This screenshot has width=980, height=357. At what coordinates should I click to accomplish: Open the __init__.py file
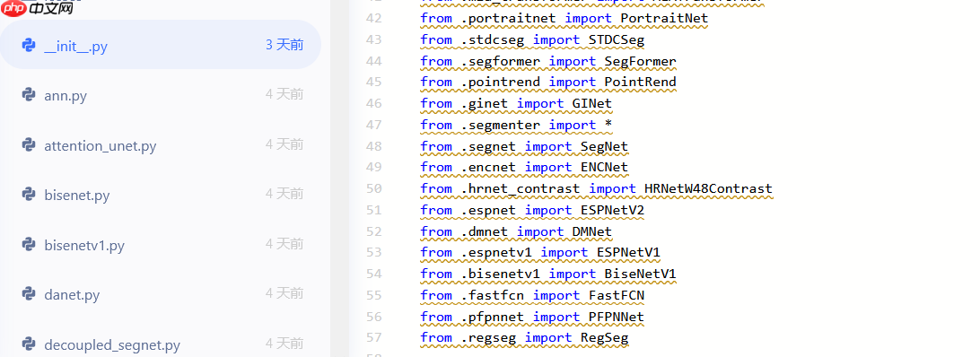[161, 45]
